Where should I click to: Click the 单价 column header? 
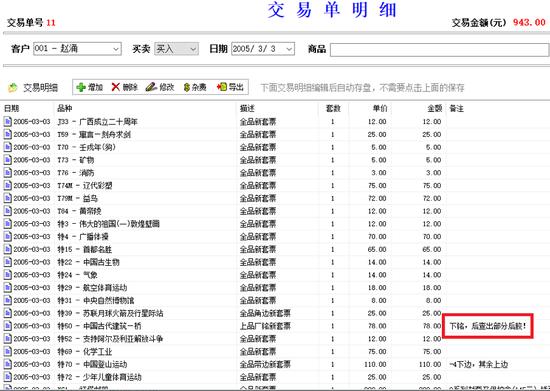[380, 109]
